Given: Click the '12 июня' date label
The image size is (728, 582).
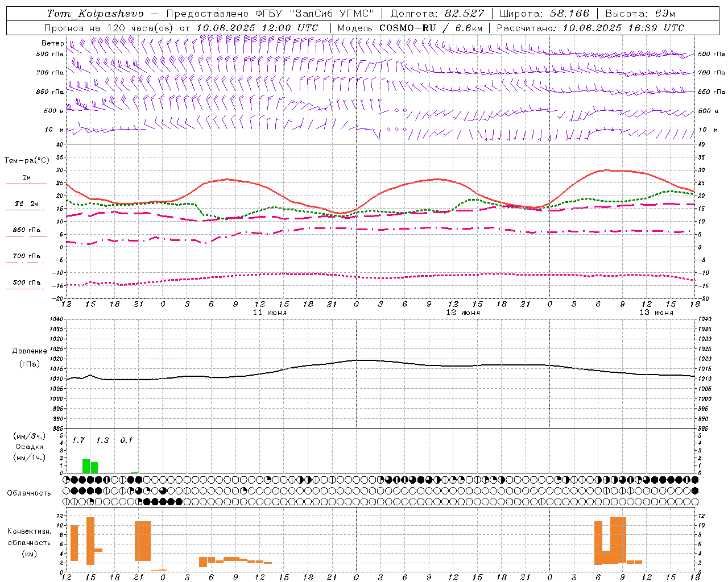Looking at the screenshot, I should click(463, 313).
